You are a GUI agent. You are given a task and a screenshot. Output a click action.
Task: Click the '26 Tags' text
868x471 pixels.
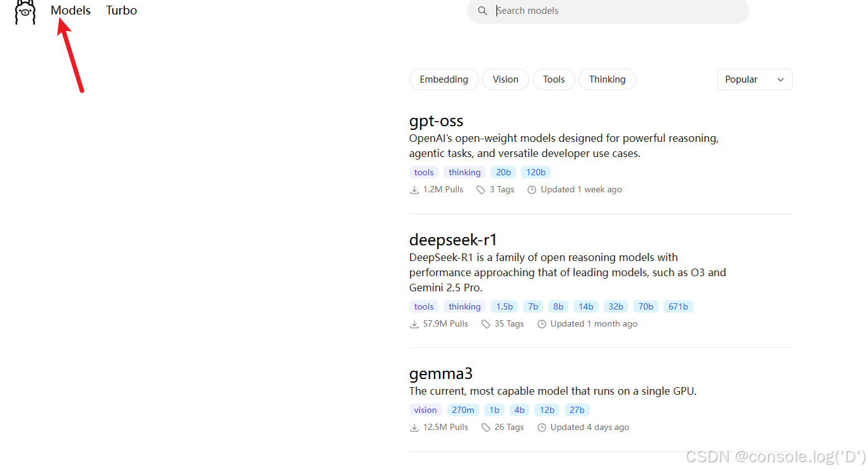point(510,427)
